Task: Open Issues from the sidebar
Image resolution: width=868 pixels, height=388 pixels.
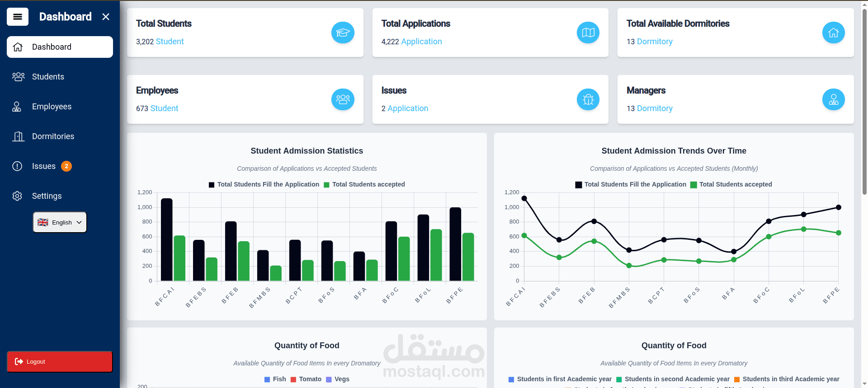Action: pyautogui.click(x=60, y=166)
